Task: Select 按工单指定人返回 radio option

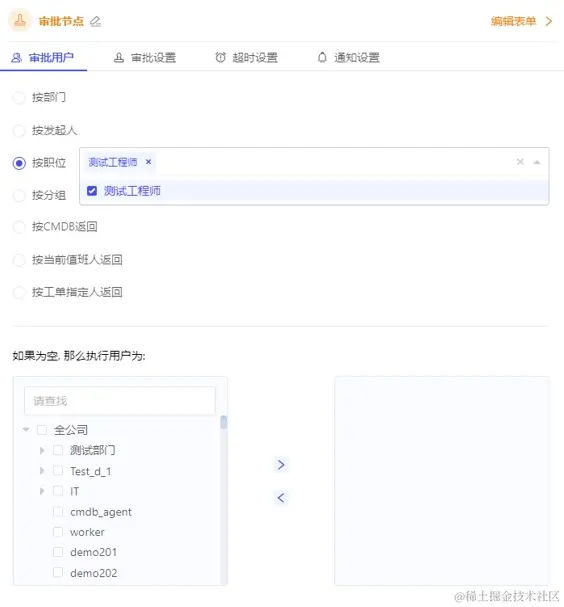Action: point(19,292)
